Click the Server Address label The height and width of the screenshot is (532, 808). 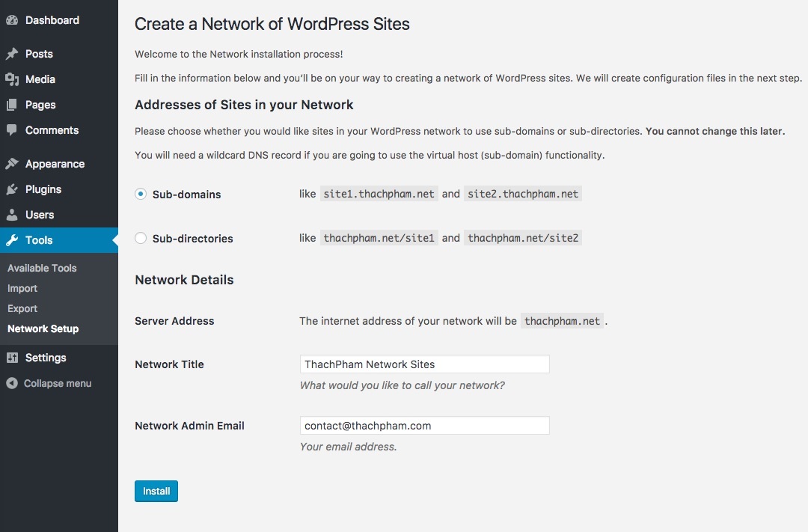tap(174, 321)
